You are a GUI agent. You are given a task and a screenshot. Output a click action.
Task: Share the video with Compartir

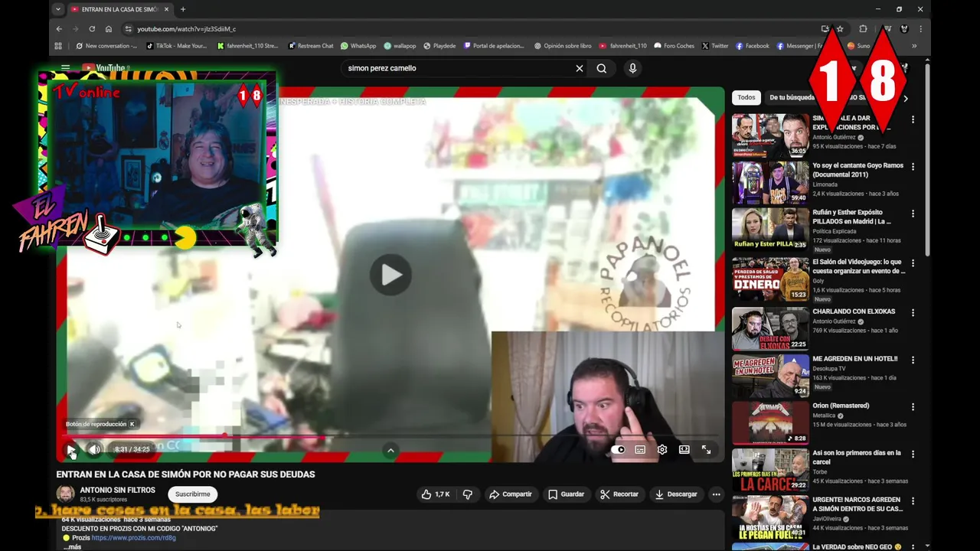tap(511, 494)
